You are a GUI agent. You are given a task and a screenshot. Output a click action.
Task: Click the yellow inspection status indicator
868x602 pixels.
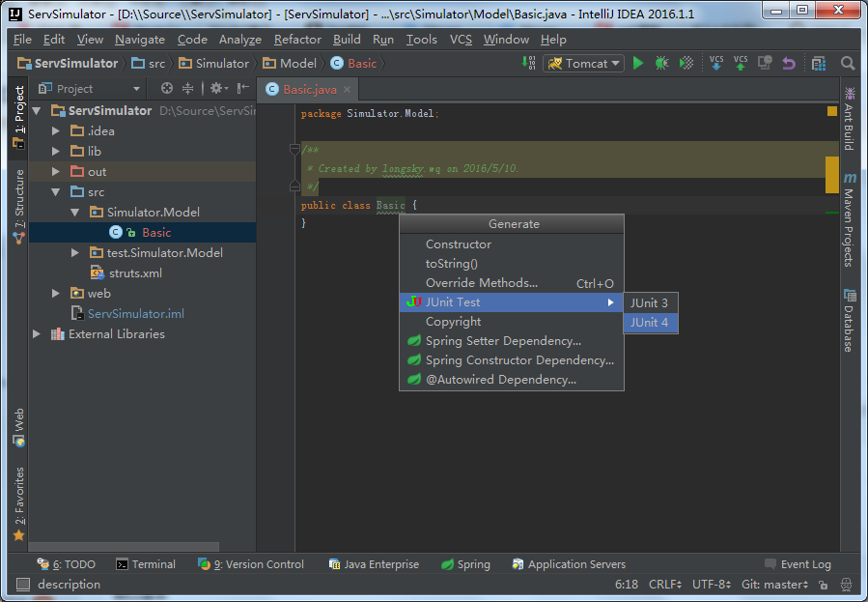[832, 111]
